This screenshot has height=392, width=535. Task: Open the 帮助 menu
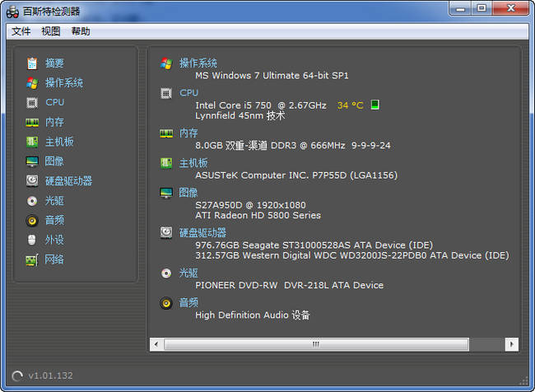[x=81, y=31]
